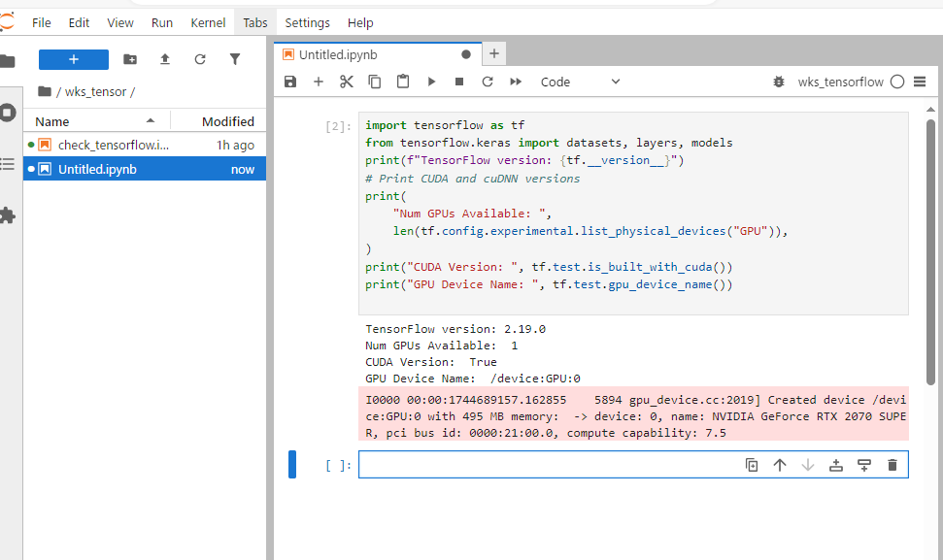Screen dimensions: 943x560
Task: Duplicate the active cell
Action: click(x=752, y=465)
